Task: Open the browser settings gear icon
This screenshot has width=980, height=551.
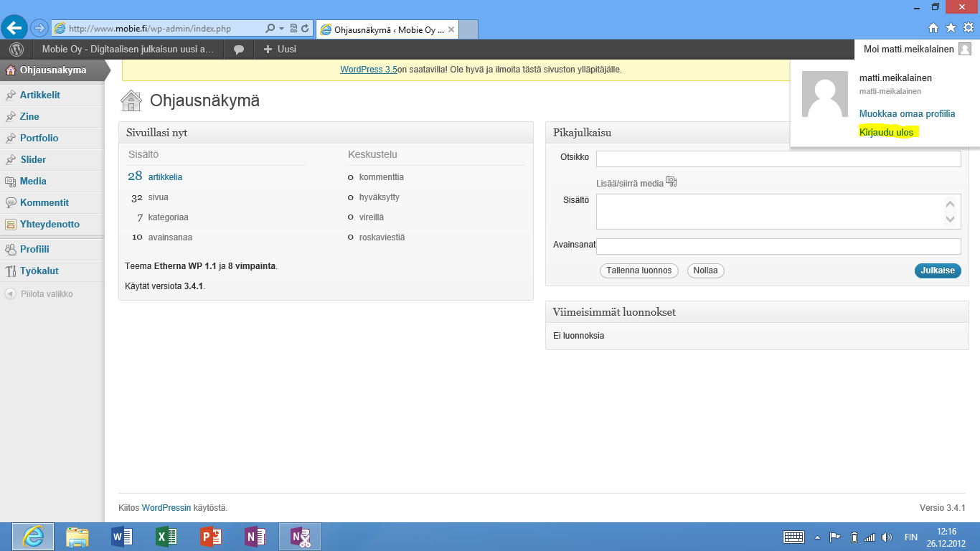Action: point(968,28)
